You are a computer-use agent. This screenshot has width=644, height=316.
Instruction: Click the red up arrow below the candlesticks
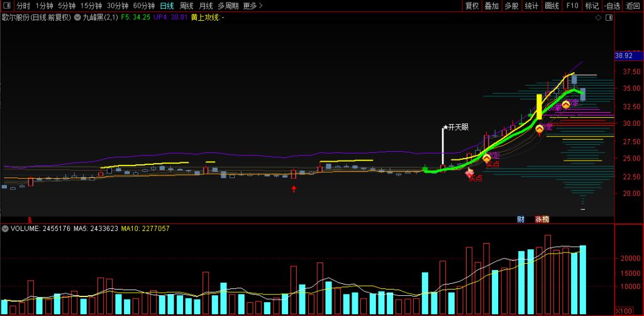click(x=293, y=188)
